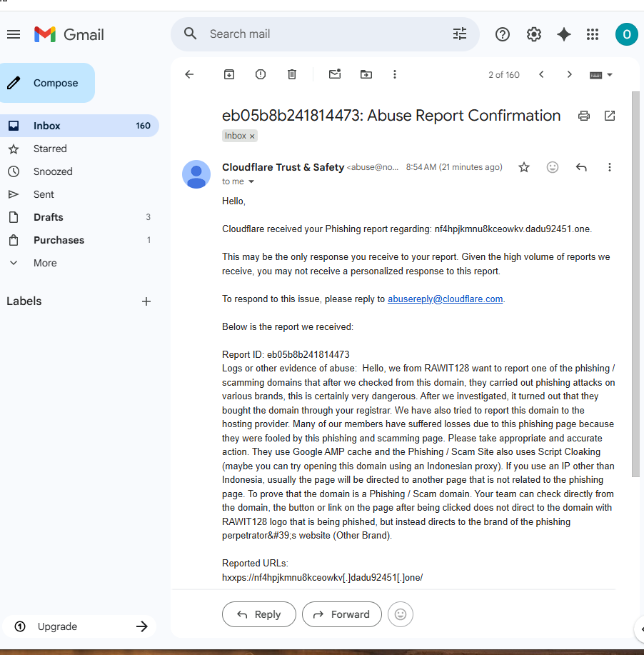Click the message vertical scrollbar
This screenshot has width=644, height=655.
coord(635,284)
